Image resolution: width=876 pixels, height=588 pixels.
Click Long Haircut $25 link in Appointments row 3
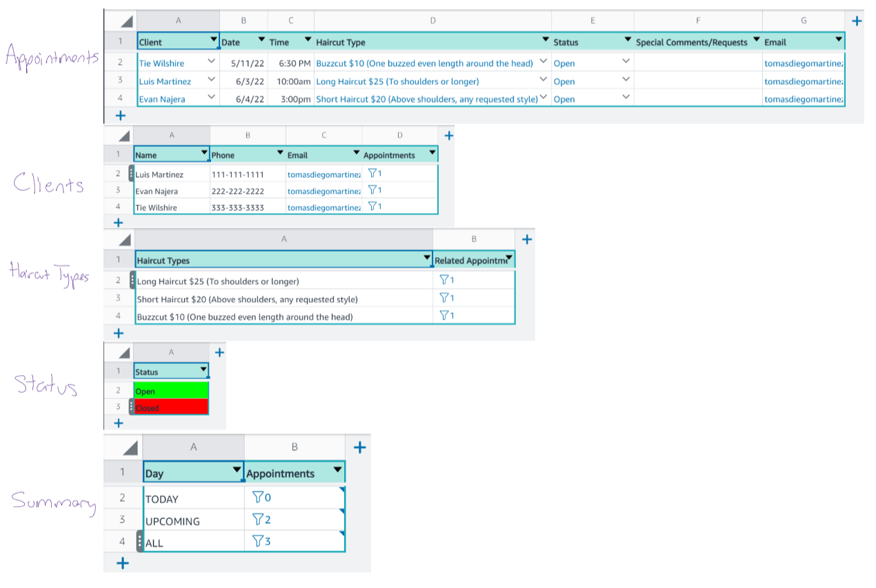coord(397,81)
